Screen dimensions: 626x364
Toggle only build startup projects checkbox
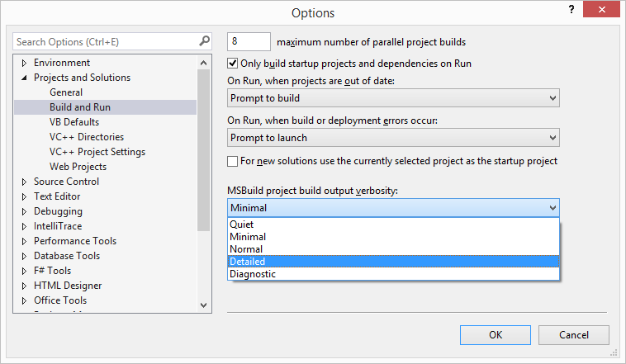(233, 63)
